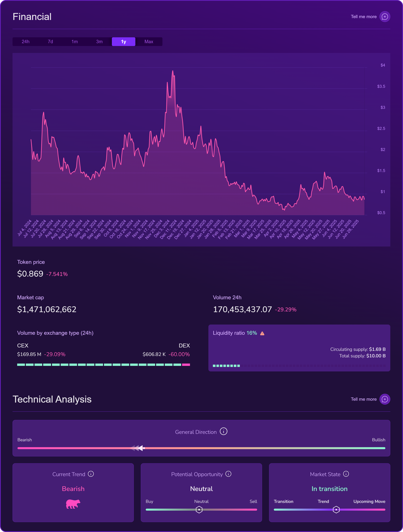Click the Financial section heading
Screen dimensions: 403x532
point(32,17)
